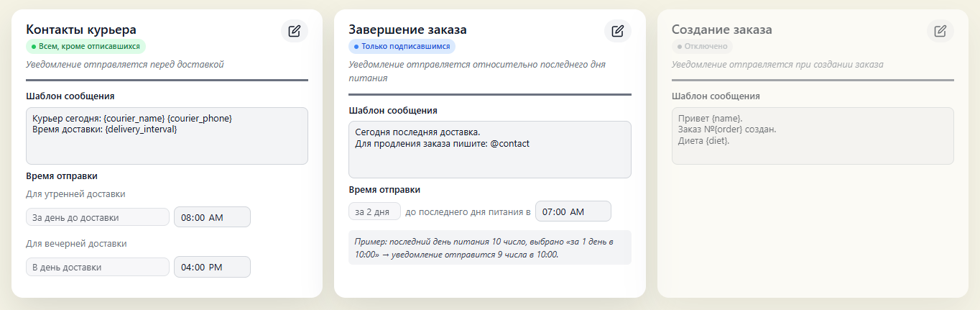
Task: Click the Завершение заказа heading
Action: coord(407,29)
